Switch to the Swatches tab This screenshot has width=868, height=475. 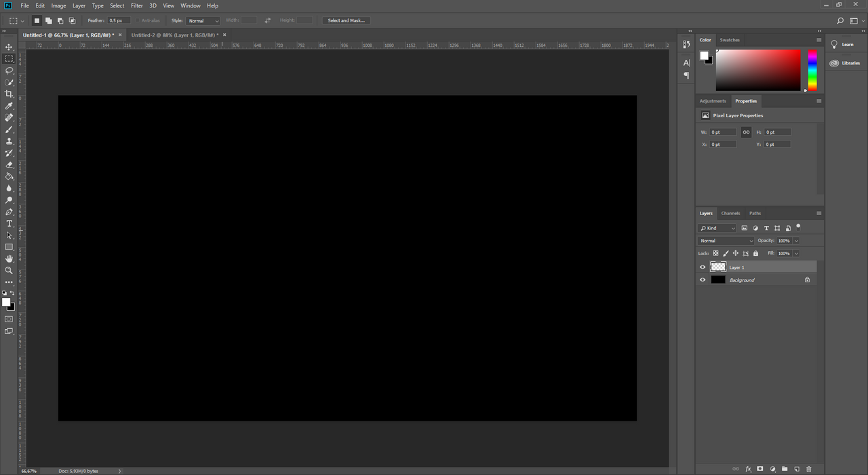click(x=730, y=40)
